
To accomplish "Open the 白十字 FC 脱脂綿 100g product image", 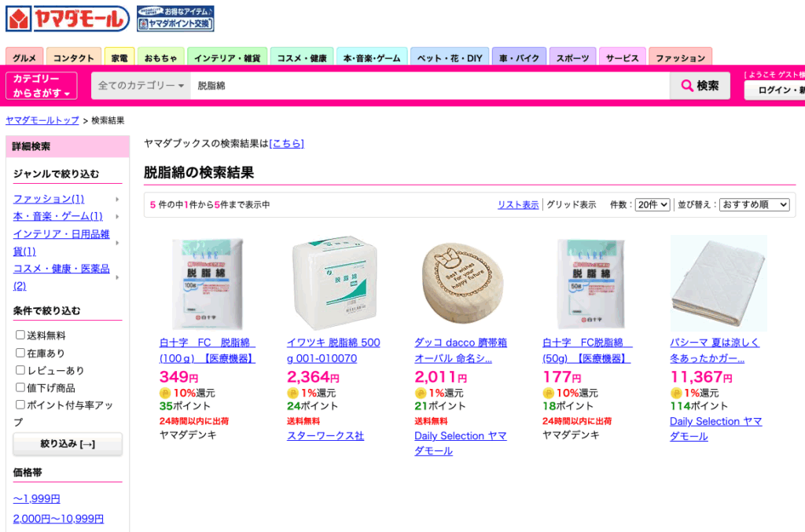I will 207,283.
